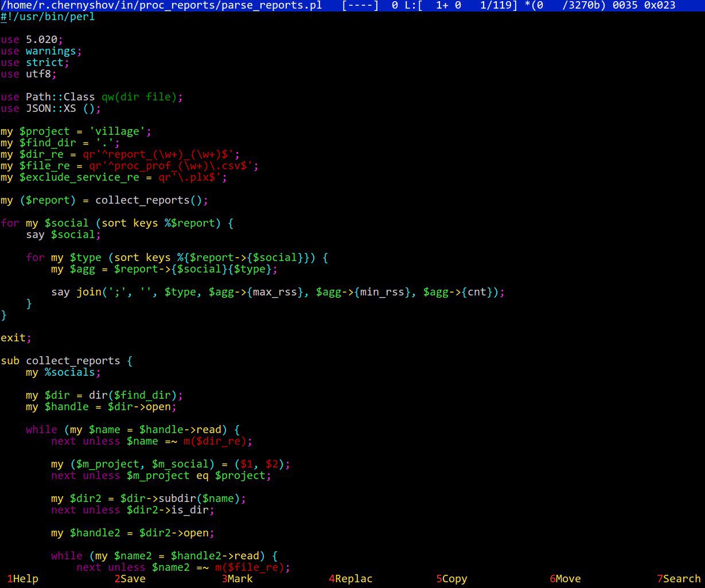This screenshot has height=588, width=705.
Task: Click the 'use warnings;' line
Action: [x=41, y=51]
